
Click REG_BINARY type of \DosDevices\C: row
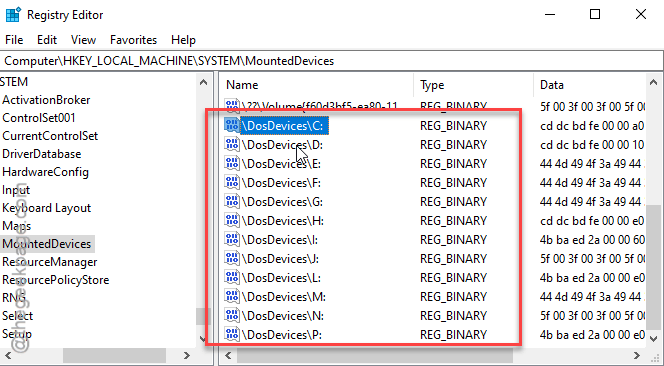pyautogui.click(x=453, y=126)
